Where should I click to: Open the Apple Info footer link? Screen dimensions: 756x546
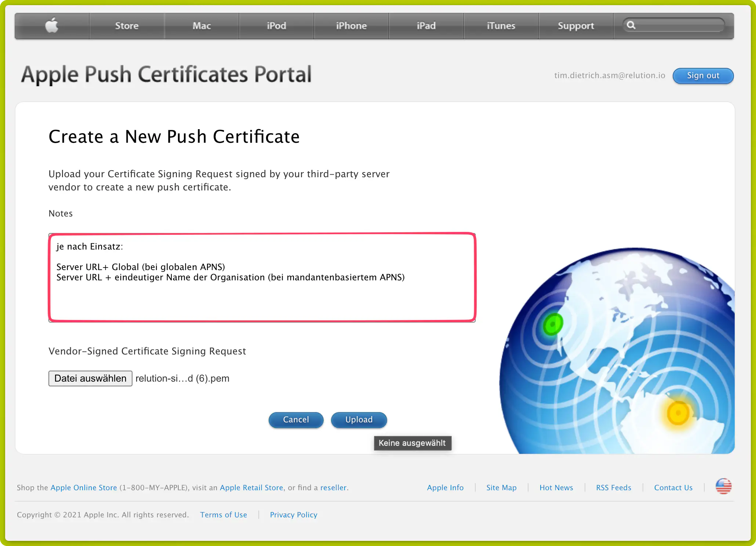coord(445,488)
